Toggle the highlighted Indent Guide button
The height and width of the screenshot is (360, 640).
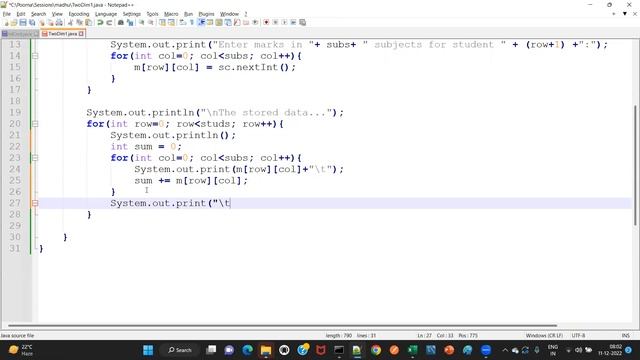pos(201,22)
